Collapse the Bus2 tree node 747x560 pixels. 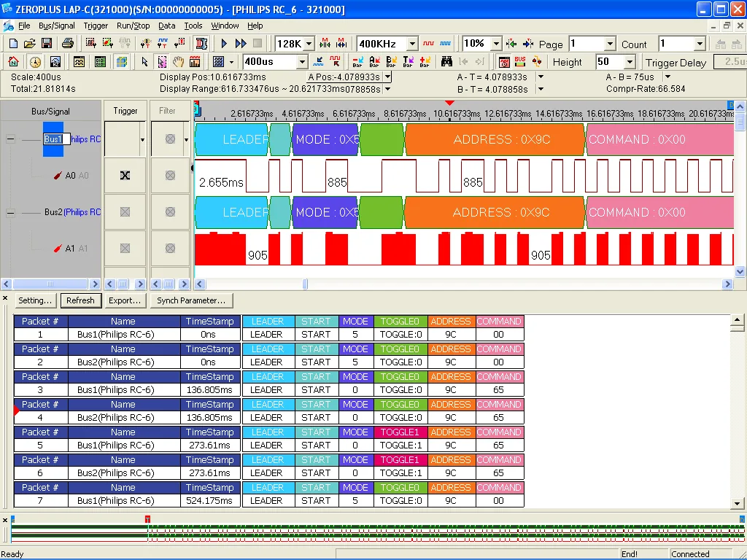[10, 212]
